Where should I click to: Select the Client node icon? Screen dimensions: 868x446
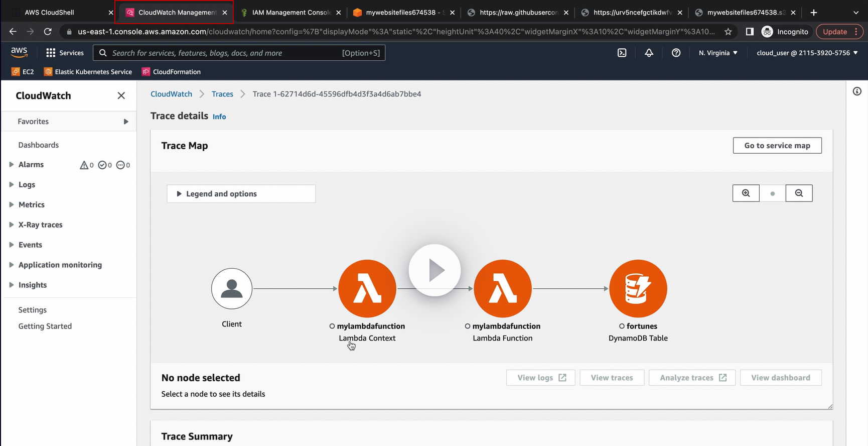[232, 289]
